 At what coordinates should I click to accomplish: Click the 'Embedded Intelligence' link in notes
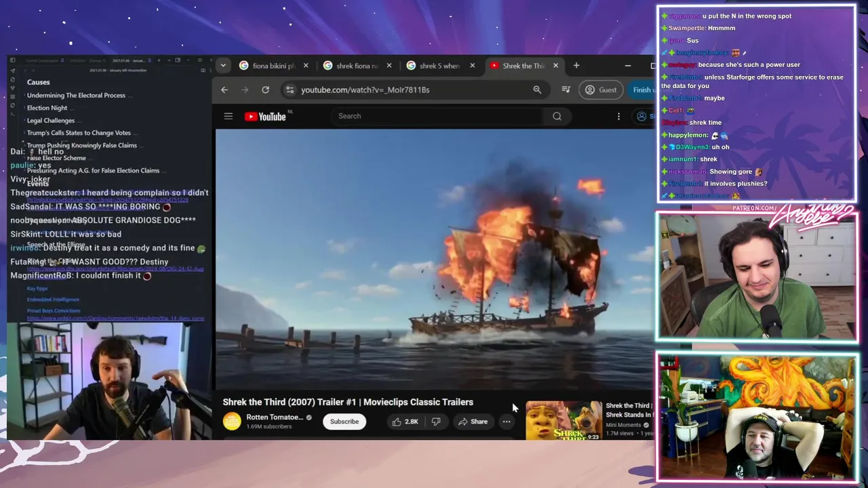(x=53, y=300)
